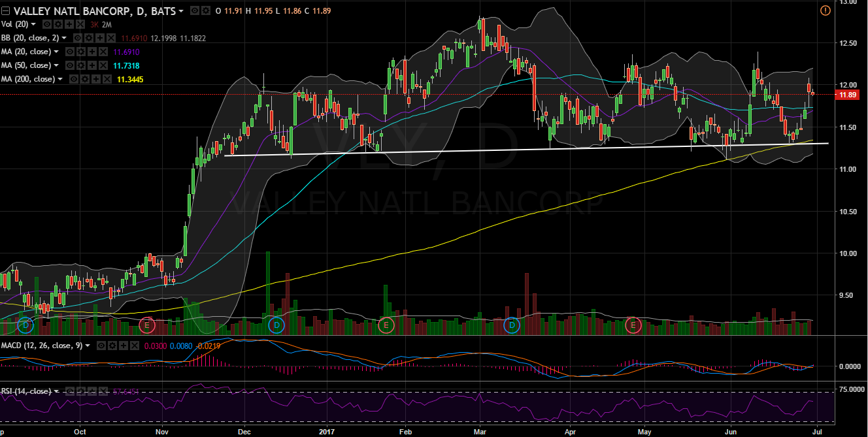Expand the MACD (12, 26, close, 9) dropdown
The width and height of the screenshot is (868, 437).
coord(86,345)
